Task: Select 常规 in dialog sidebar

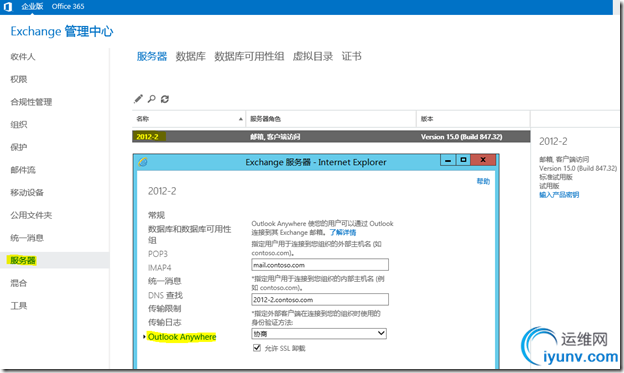Action: pos(156,215)
